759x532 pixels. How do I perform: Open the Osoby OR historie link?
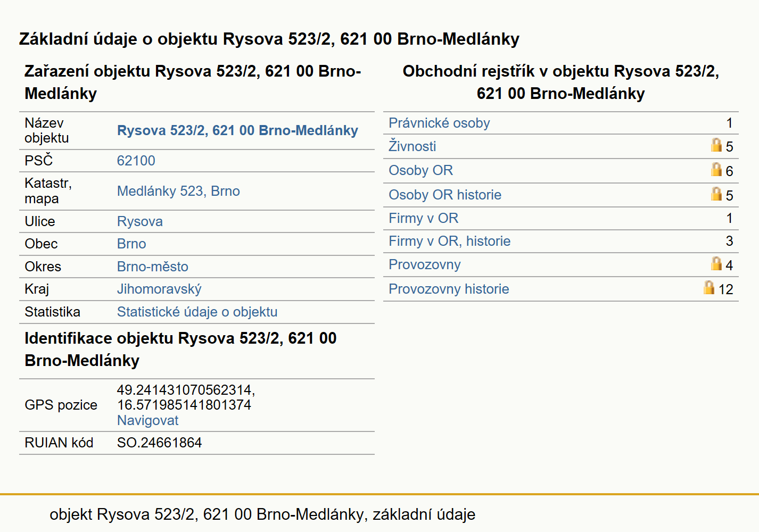point(445,195)
